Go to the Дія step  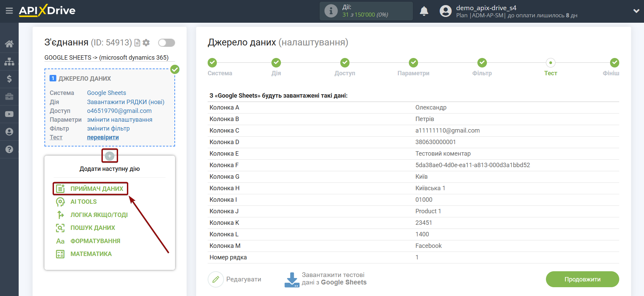click(x=276, y=63)
